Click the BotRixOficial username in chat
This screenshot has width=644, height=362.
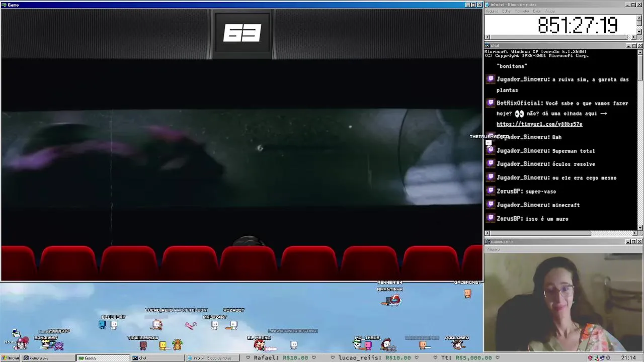point(519,103)
